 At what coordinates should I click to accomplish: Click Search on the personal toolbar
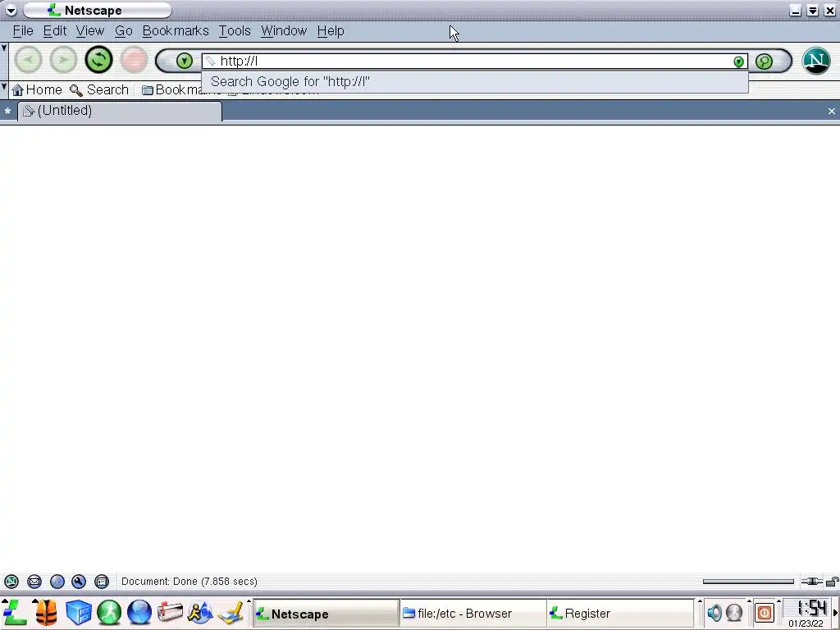(99, 90)
